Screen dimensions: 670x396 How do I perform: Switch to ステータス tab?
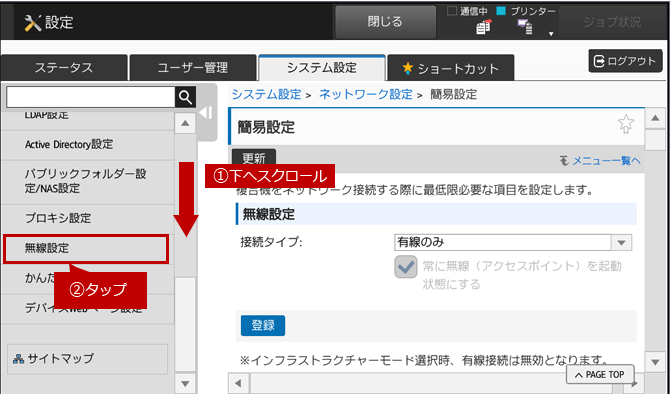[x=64, y=67]
